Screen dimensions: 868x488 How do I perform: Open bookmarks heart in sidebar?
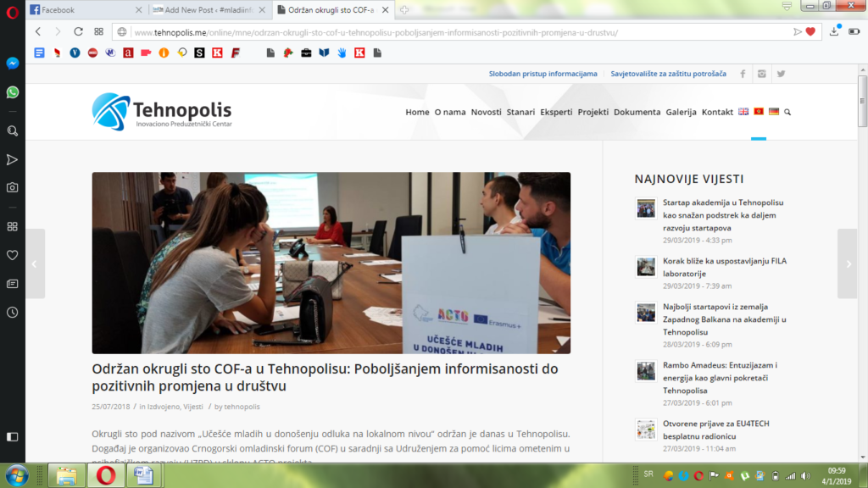coord(12,255)
